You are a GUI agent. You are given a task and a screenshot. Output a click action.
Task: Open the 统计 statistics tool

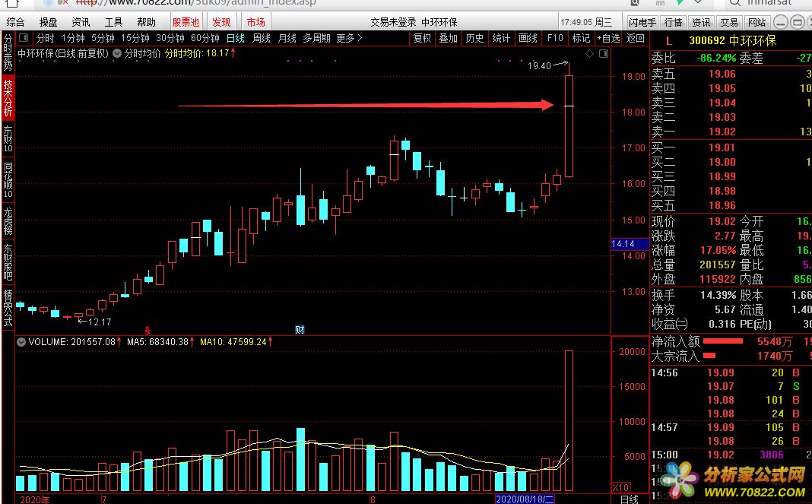click(x=501, y=38)
